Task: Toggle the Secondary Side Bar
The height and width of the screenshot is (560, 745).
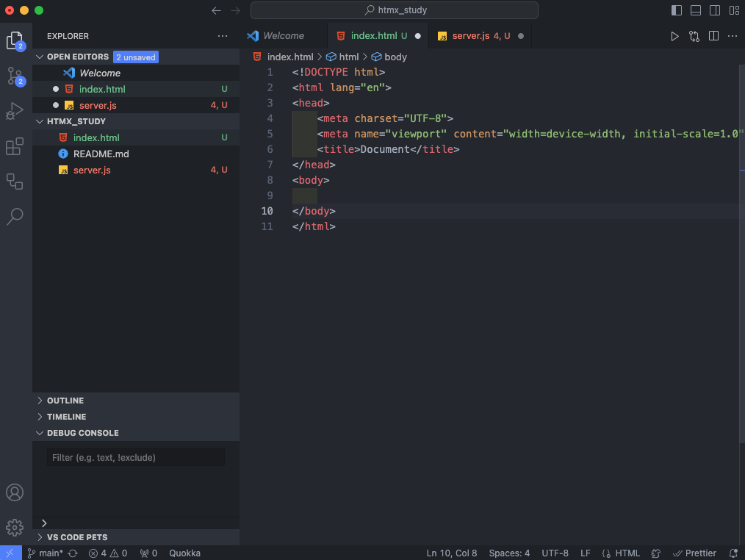Action: [715, 10]
